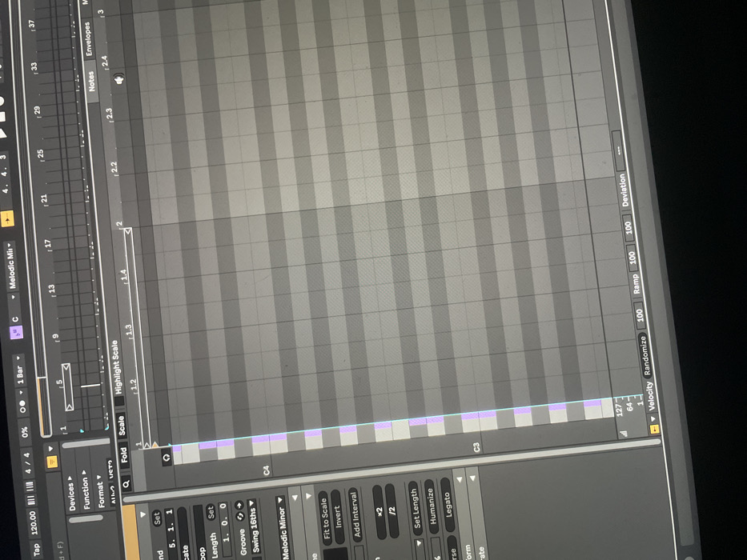
Task: Click the groove commit arrow icon
Action: (239, 505)
